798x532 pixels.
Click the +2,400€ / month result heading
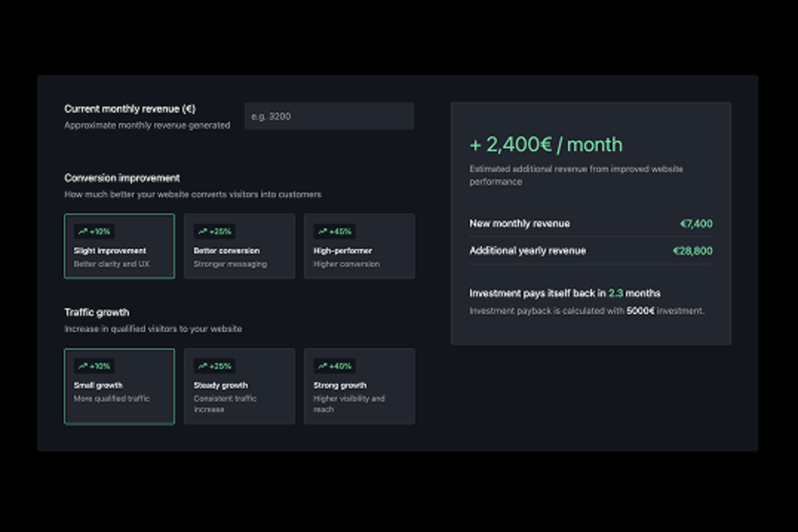pos(546,145)
